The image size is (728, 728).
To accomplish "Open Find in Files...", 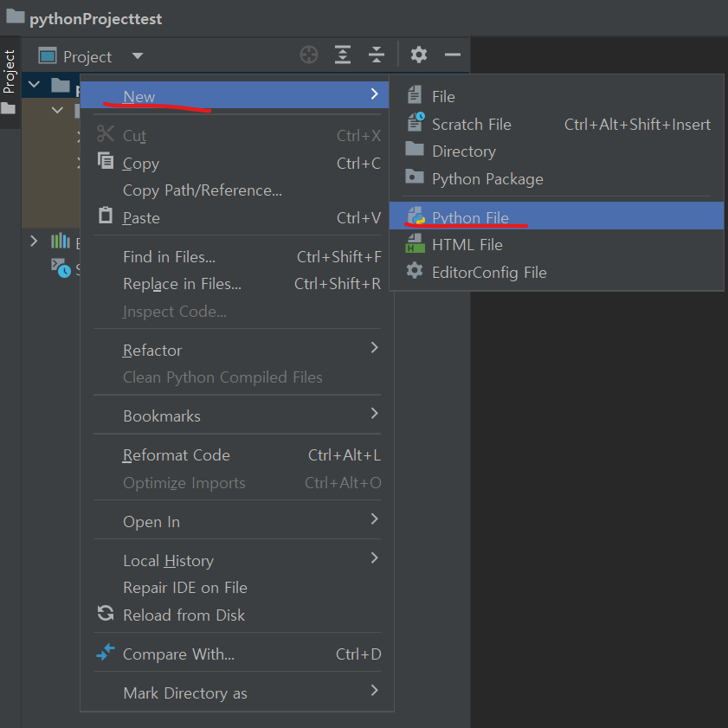I will tap(237, 257).
